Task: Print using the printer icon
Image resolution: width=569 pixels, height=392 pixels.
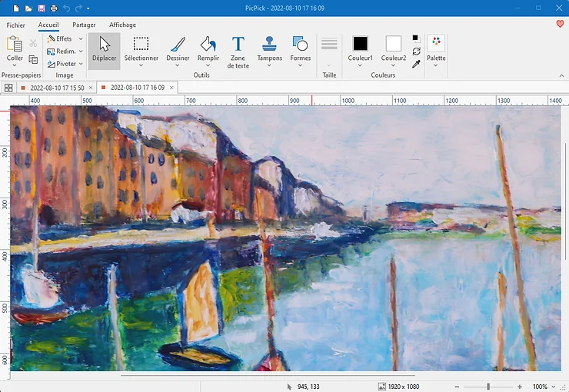Action: tap(54, 8)
